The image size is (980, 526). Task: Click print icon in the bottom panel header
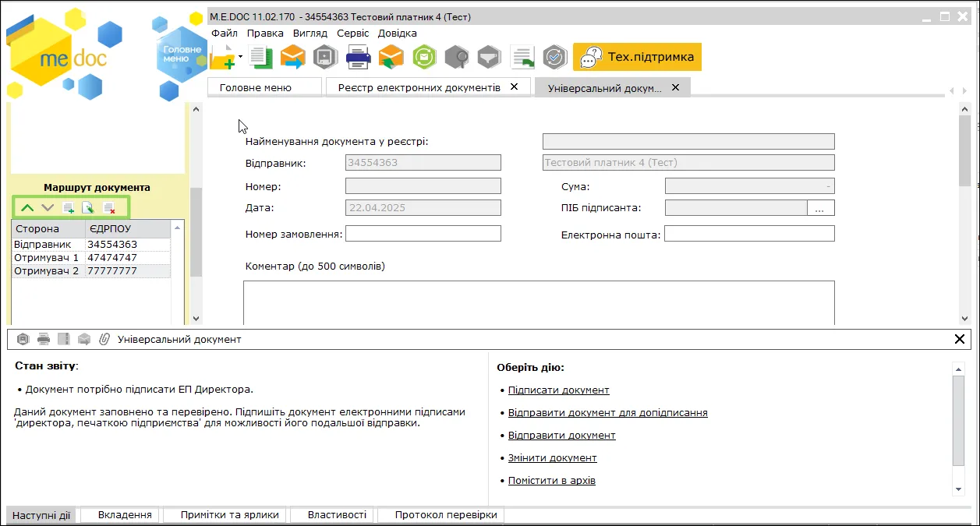[44, 339]
